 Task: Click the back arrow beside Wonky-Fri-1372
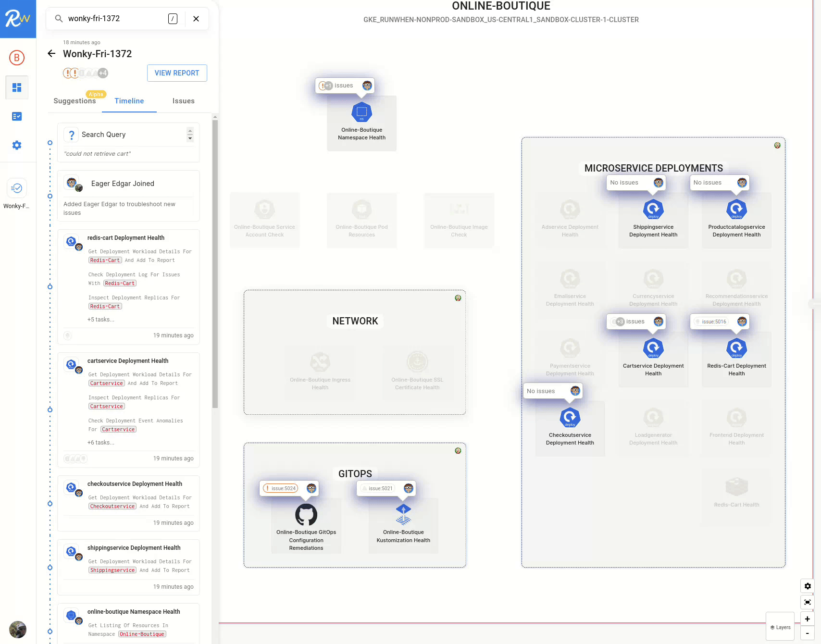pyautogui.click(x=51, y=53)
